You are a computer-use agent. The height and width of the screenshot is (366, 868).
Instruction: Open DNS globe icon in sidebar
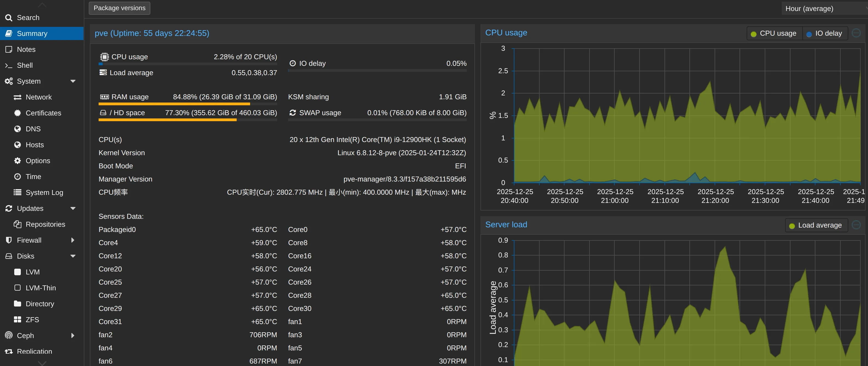coord(18,129)
